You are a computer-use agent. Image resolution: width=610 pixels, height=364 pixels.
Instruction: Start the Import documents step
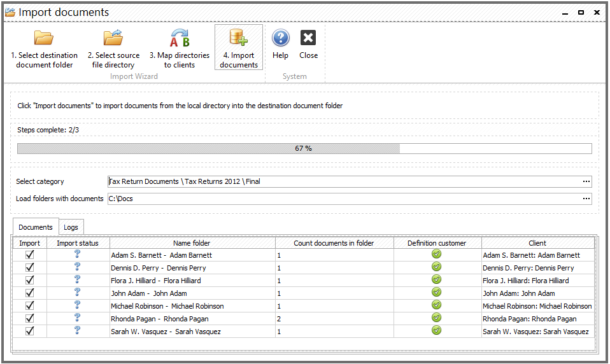click(239, 48)
